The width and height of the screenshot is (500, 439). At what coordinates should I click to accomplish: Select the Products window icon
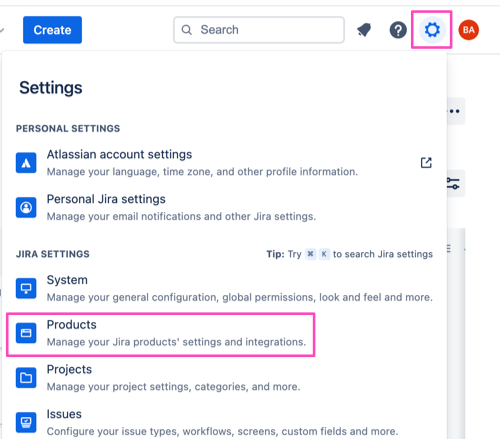point(26,333)
